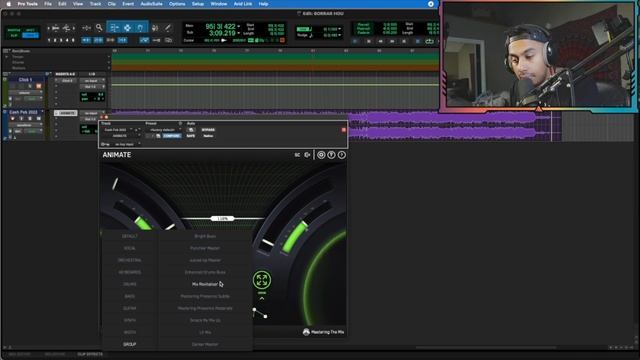This screenshot has width=640, height=360.
Task: Open the Help menu
Action: pyautogui.click(x=264, y=4)
